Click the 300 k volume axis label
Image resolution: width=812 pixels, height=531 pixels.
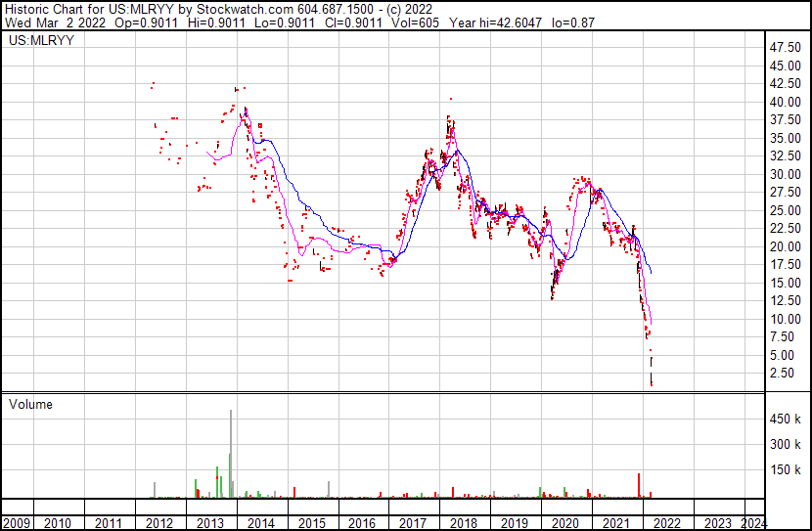785,445
